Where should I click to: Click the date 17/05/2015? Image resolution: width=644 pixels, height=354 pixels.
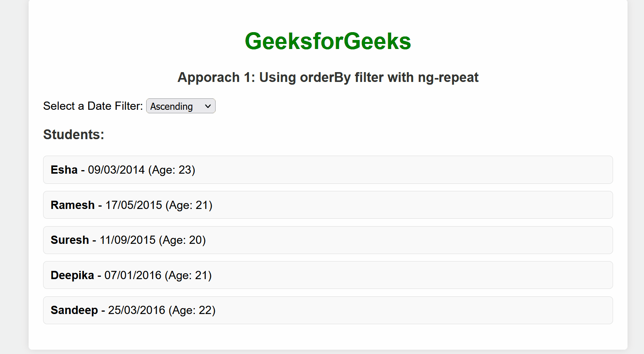(134, 205)
